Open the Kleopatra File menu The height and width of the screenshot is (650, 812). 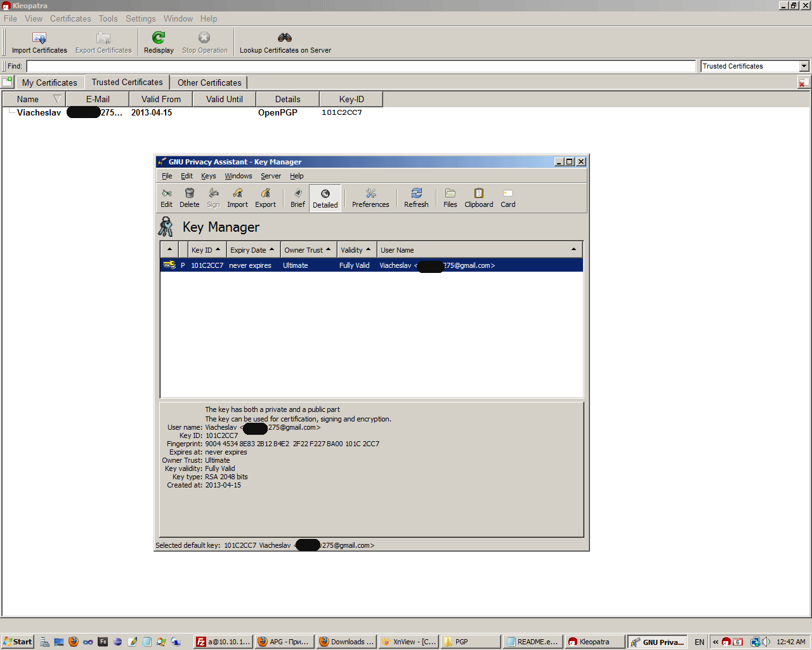click(10, 18)
